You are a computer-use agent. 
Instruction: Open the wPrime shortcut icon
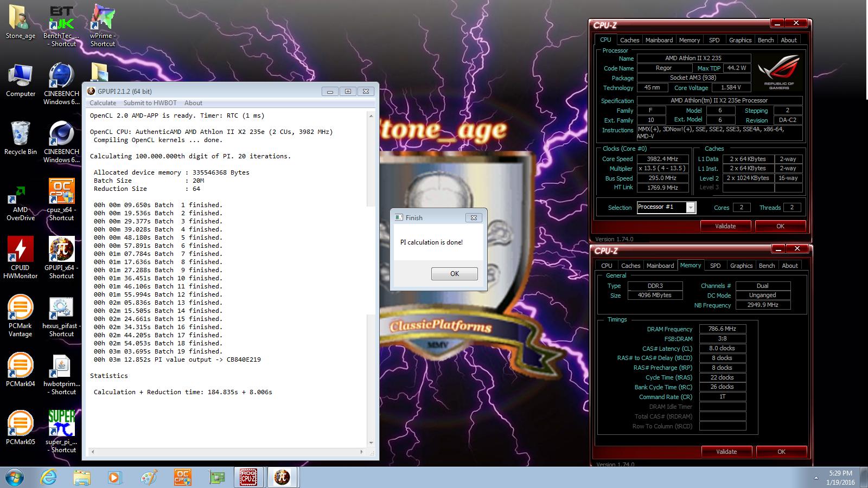click(103, 26)
